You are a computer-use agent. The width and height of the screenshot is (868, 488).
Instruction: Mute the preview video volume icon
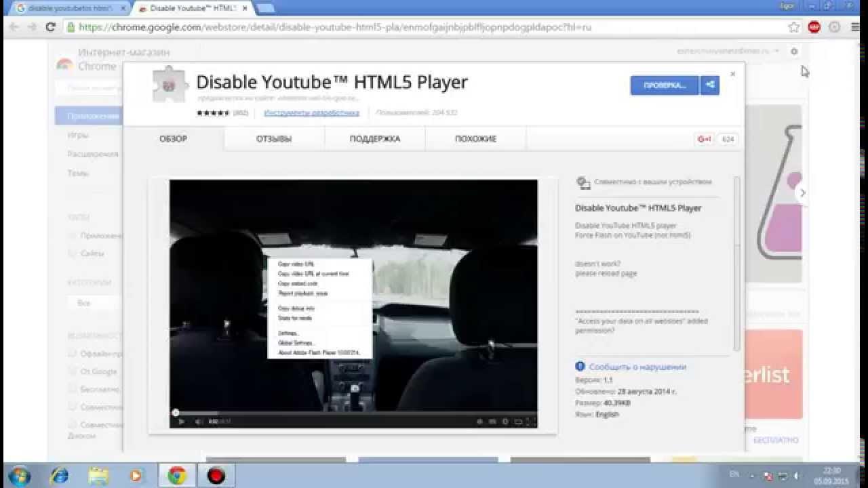(x=199, y=422)
